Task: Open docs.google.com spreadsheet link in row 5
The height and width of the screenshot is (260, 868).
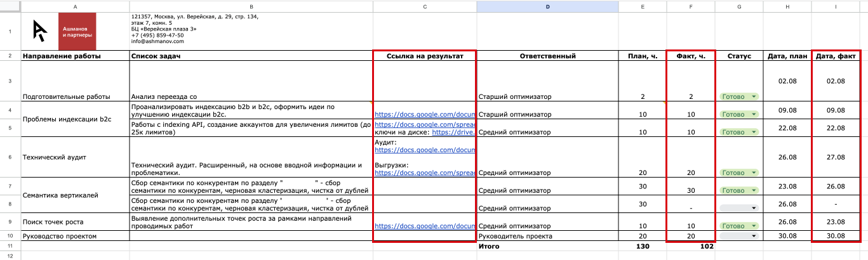Action: [x=424, y=125]
